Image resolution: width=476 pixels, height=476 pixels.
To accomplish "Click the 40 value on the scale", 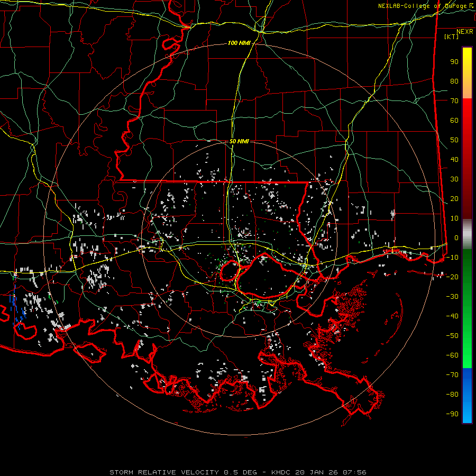I will [x=454, y=159].
